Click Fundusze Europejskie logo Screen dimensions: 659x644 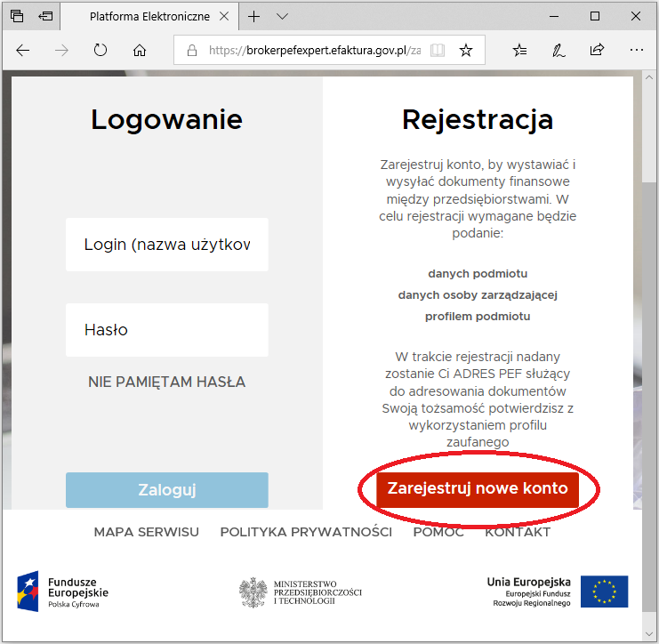[62, 592]
